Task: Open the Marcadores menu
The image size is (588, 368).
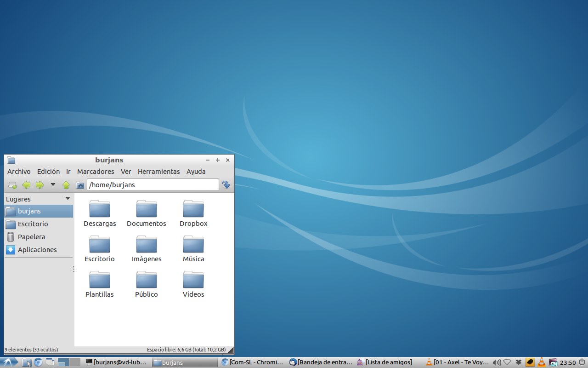Action: point(96,172)
